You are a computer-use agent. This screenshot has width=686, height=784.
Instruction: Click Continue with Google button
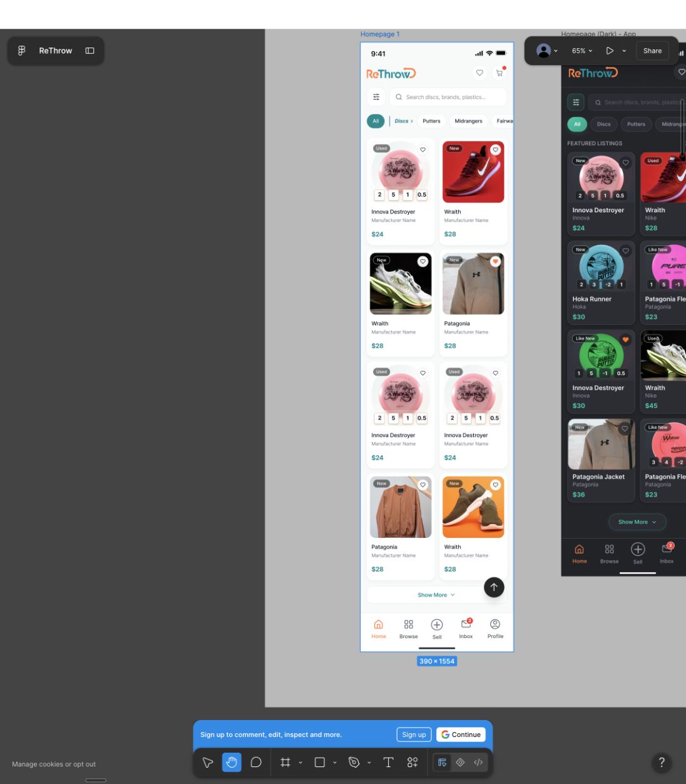point(461,735)
